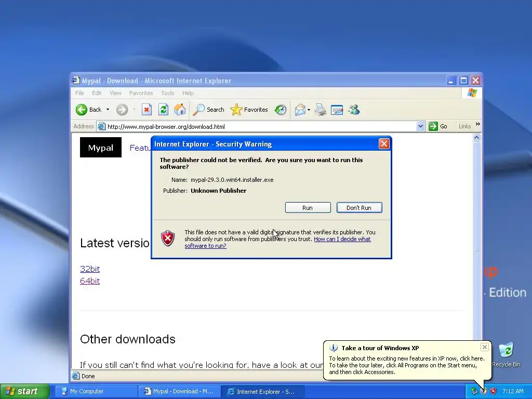The width and height of the screenshot is (532, 399).
Task: Open the Edit menu
Action: point(97,93)
